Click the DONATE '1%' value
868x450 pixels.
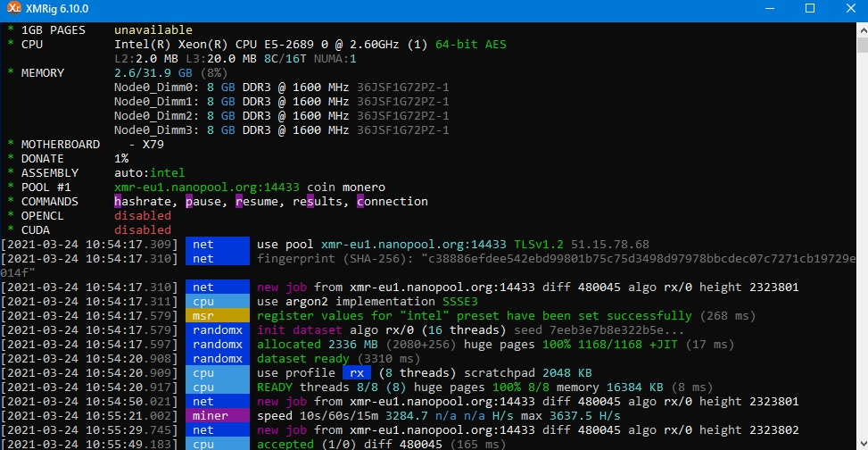[x=121, y=159]
